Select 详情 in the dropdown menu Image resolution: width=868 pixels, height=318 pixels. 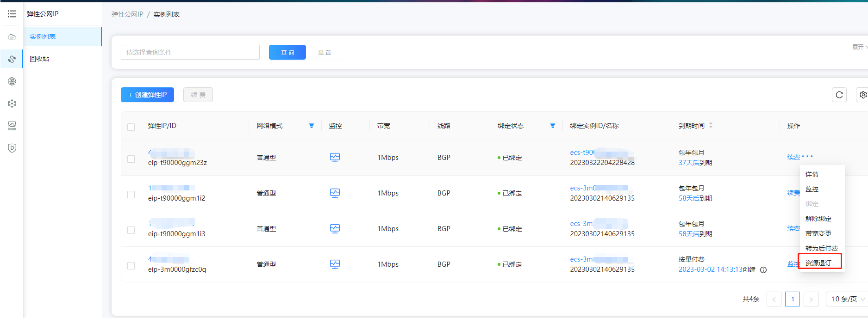coord(822,174)
